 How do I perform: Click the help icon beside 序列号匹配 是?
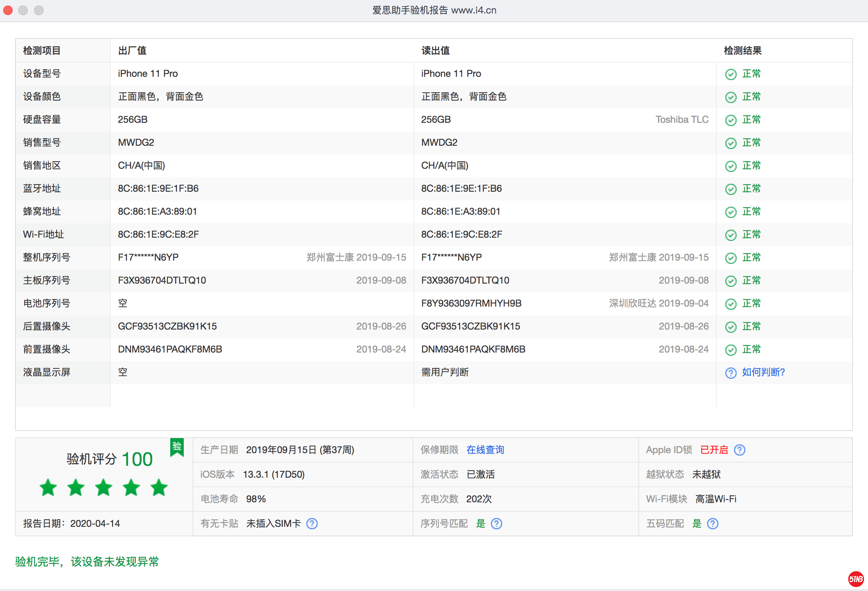point(497,523)
